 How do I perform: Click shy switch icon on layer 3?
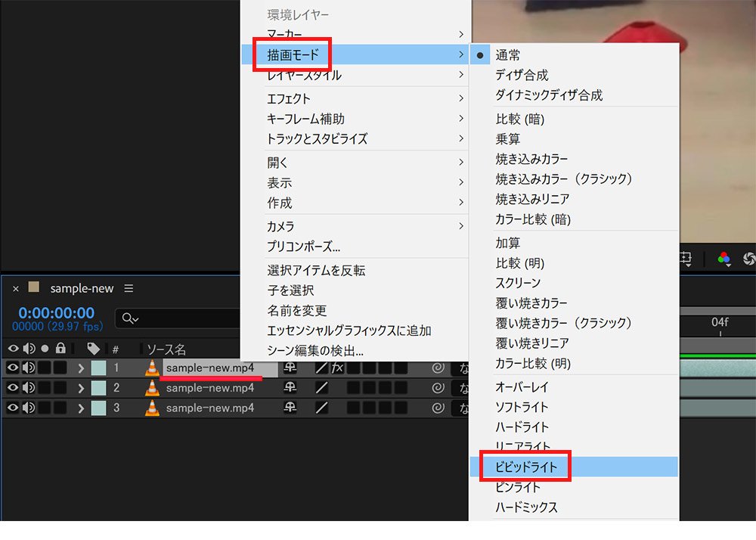click(290, 408)
